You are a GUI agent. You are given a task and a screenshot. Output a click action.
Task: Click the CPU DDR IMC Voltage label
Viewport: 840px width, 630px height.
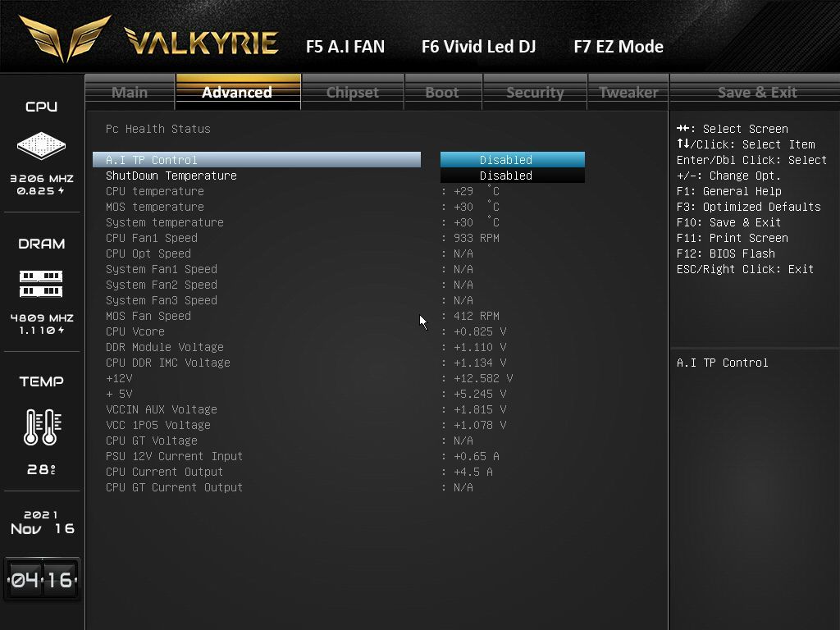pos(167,363)
